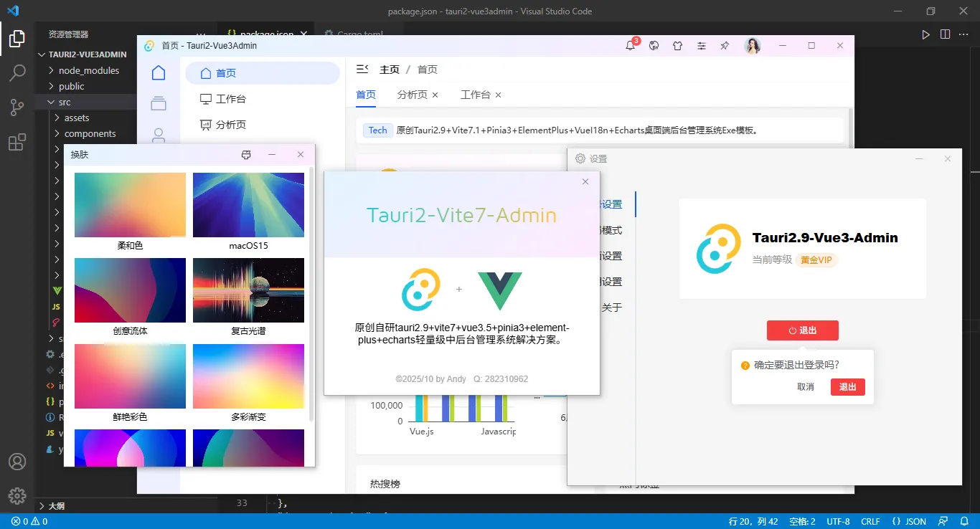980x529 pixels.
Task: Click the shirt-shaped skin theme icon
Action: tap(677, 45)
